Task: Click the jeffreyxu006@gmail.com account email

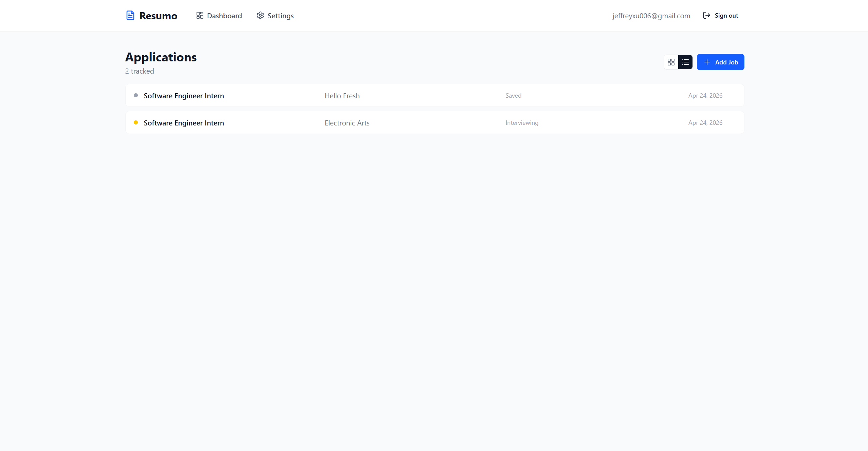Action: pos(651,16)
